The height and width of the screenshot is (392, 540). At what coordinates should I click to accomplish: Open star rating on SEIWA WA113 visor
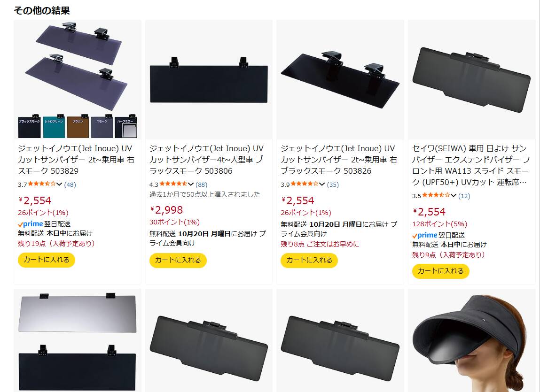point(436,195)
